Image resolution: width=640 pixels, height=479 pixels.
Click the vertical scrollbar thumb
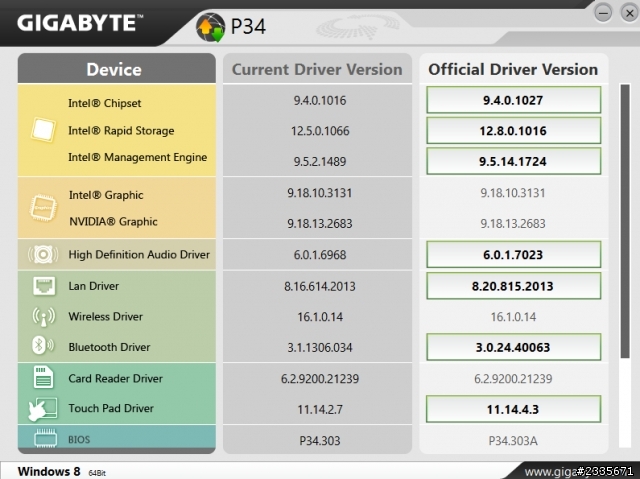(624, 221)
